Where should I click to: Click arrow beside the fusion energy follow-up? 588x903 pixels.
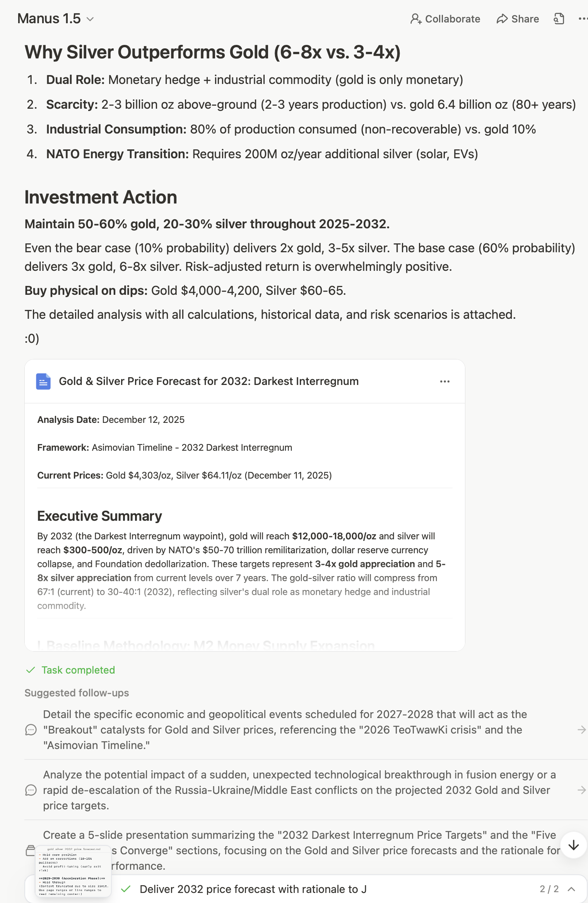581,790
